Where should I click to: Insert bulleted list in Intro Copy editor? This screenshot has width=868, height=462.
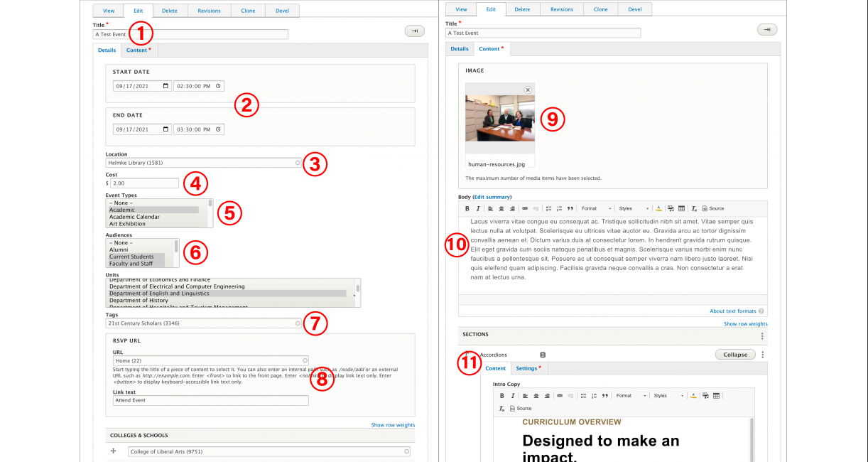tap(583, 396)
